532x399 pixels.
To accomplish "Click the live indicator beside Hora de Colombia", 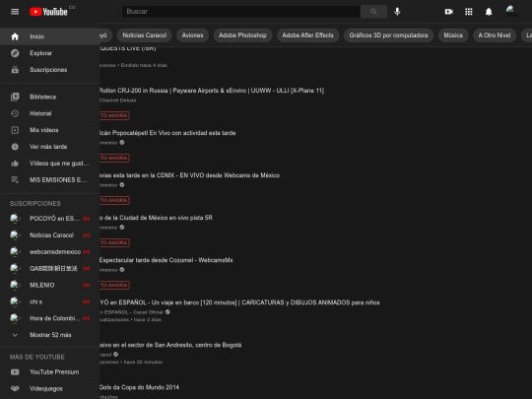I will coord(87,318).
